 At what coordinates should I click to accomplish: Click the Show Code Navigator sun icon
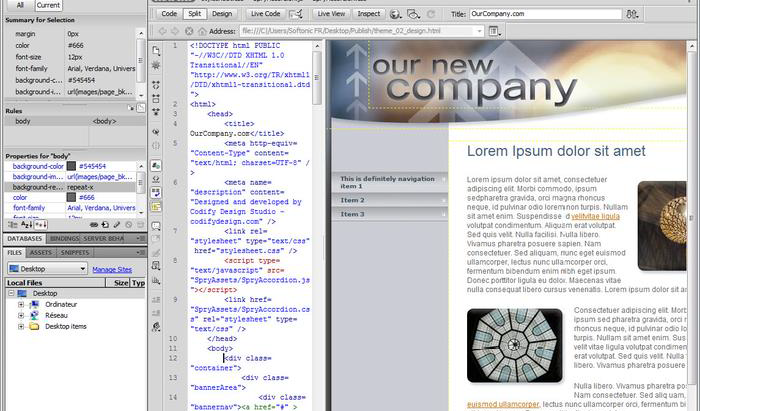click(156, 65)
